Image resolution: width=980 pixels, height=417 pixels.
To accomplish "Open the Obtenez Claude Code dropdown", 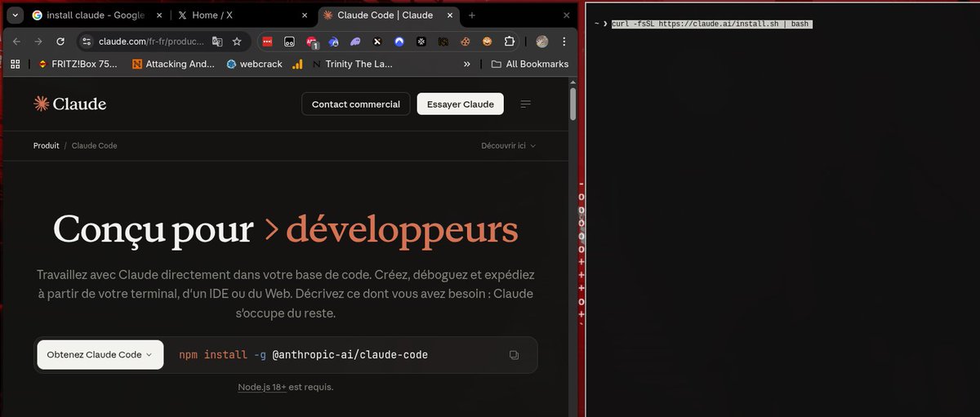I will coord(100,355).
